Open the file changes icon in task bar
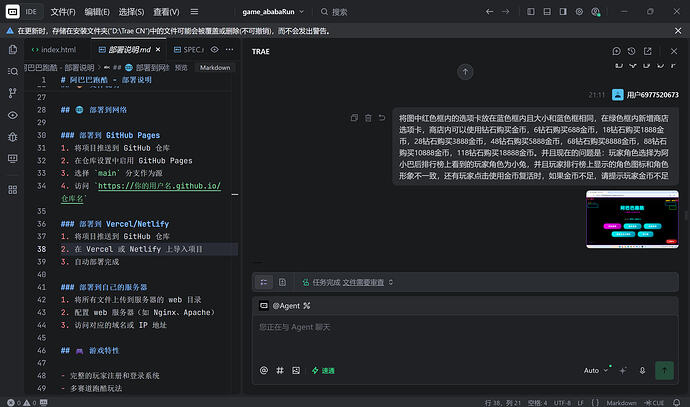This screenshot has width=690, height=407. coord(283,282)
